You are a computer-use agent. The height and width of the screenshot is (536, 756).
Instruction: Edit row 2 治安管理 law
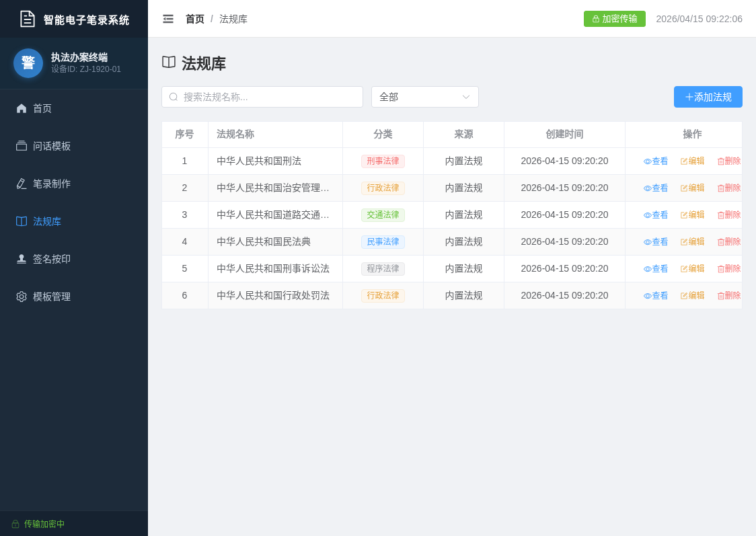tap(692, 188)
